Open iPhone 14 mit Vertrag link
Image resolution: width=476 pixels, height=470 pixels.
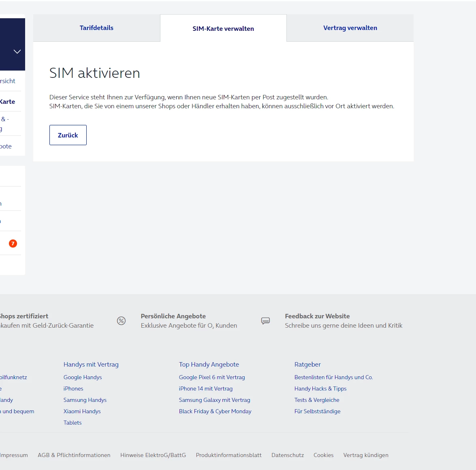[206, 388]
